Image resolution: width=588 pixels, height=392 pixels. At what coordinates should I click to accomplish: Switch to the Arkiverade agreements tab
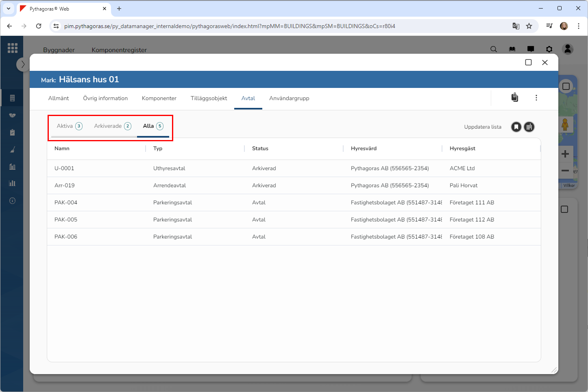[x=112, y=126]
